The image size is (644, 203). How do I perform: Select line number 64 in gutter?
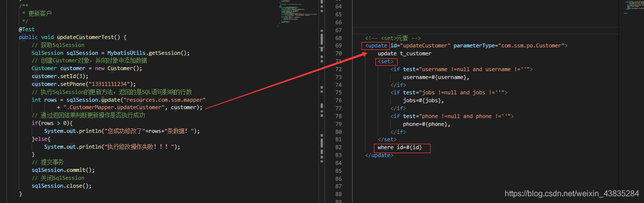[338, 6]
